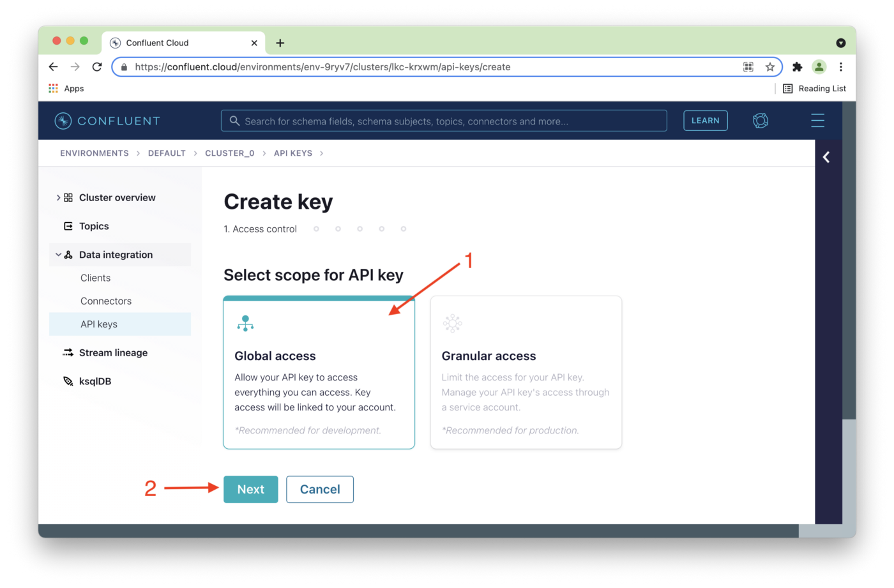Viewport: 894px width, 588px height.
Task: Go to ENVIRONMENTS breadcrumb
Action: pyautogui.click(x=95, y=153)
